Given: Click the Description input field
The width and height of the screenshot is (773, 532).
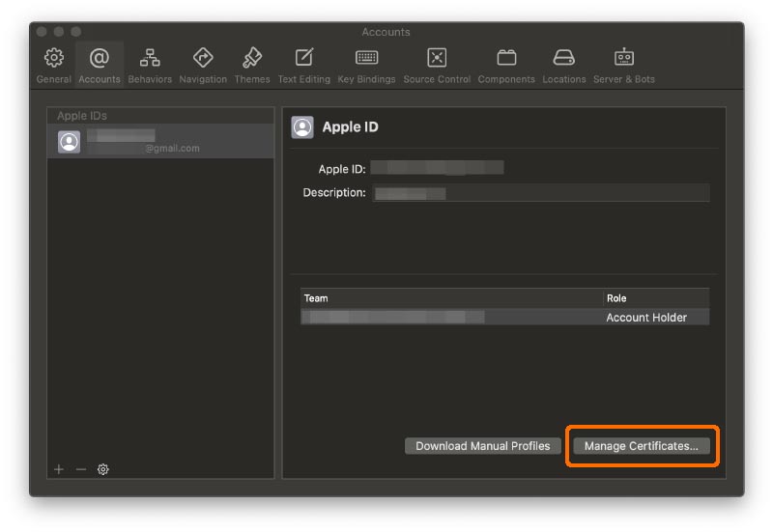Looking at the screenshot, I should coord(541,192).
